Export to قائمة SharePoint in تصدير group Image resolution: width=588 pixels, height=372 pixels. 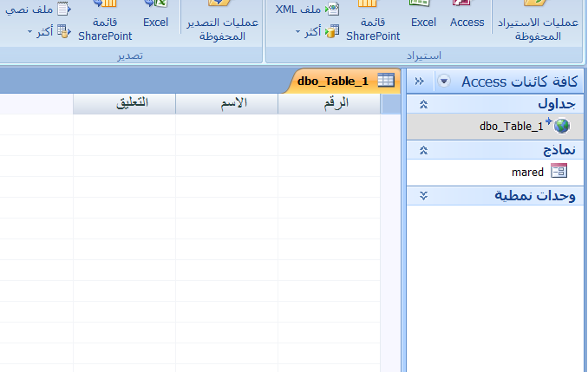point(105,21)
